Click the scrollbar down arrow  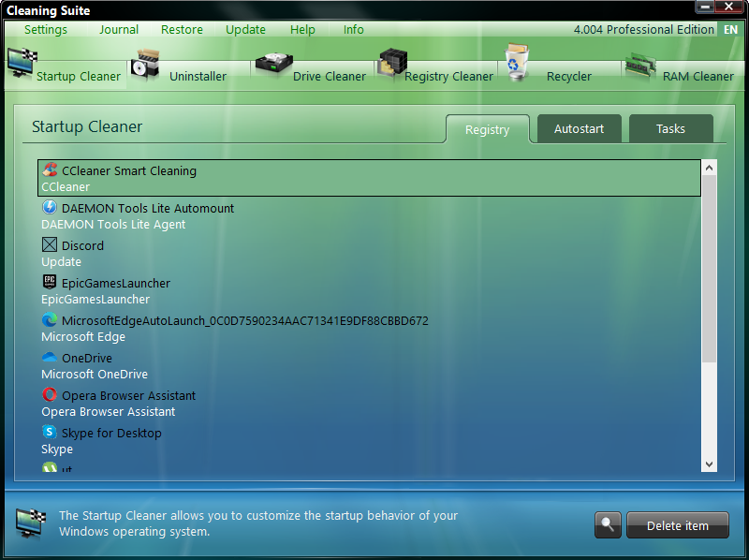coord(709,464)
